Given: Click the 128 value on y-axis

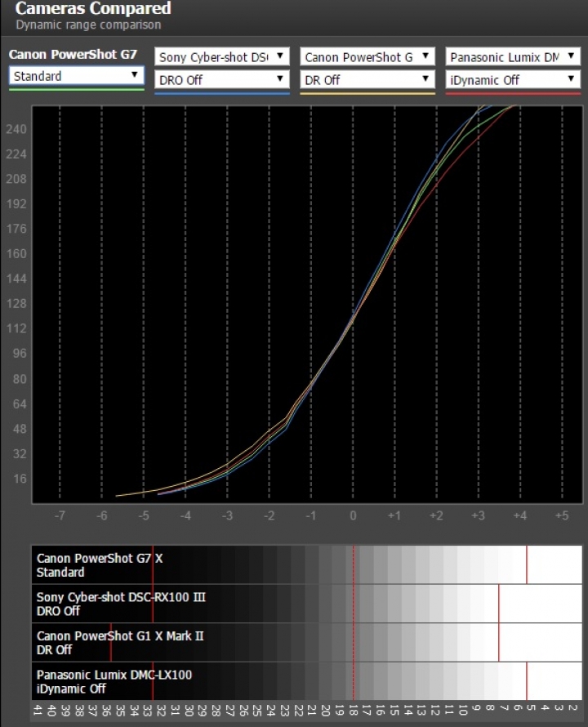Looking at the screenshot, I should [x=16, y=304].
